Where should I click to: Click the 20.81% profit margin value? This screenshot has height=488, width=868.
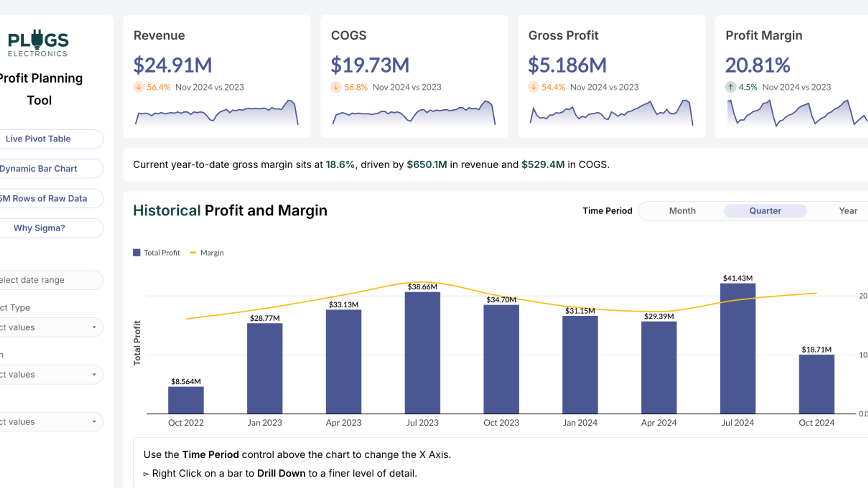(758, 65)
